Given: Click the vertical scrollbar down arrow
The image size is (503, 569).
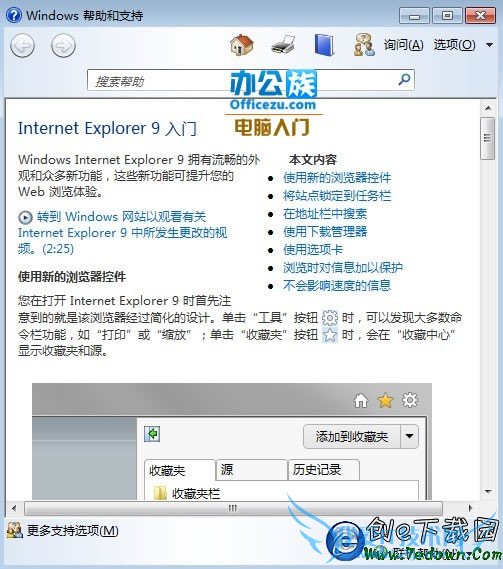Looking at the screenshot, I should click(488, 492).
